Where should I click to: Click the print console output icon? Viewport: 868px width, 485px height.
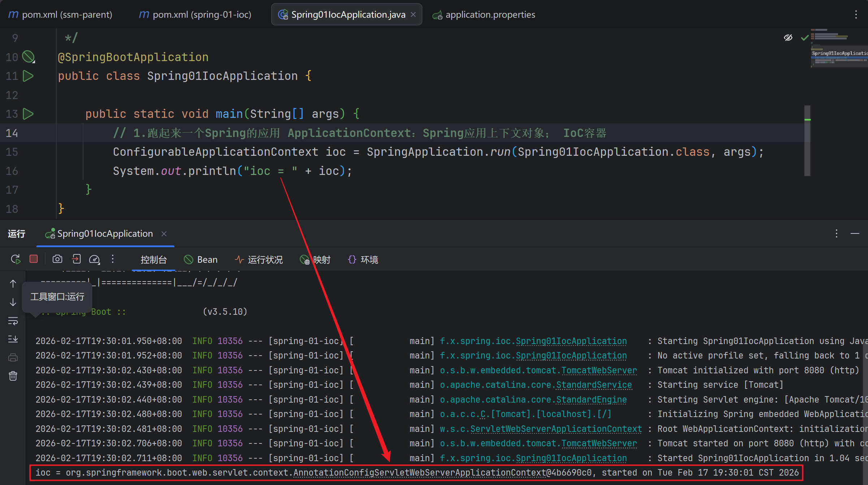[x=13, y=357]
